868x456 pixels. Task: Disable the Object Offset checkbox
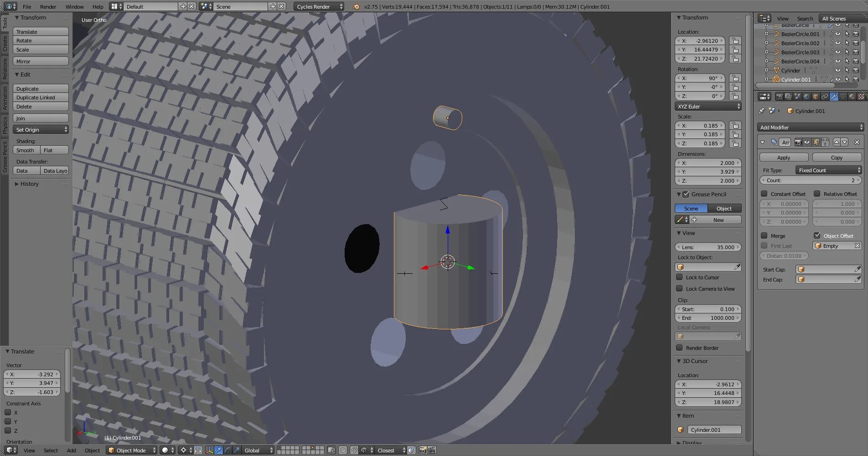(817, 236)
